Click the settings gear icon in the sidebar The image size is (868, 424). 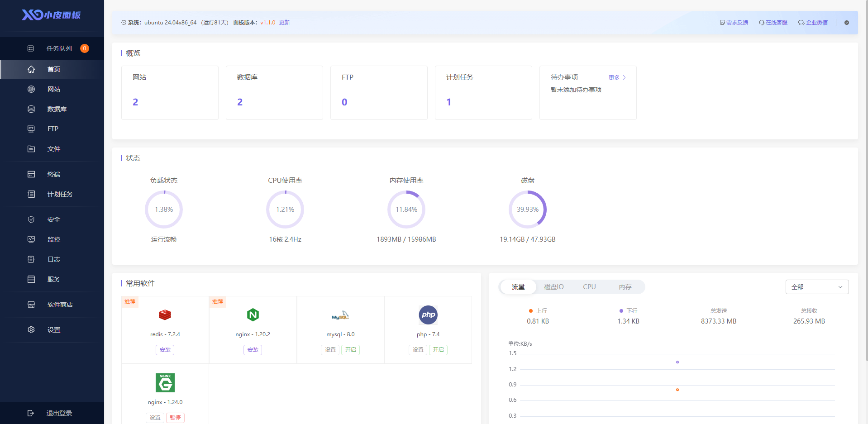pyautogui.click(x=31, y=330)
